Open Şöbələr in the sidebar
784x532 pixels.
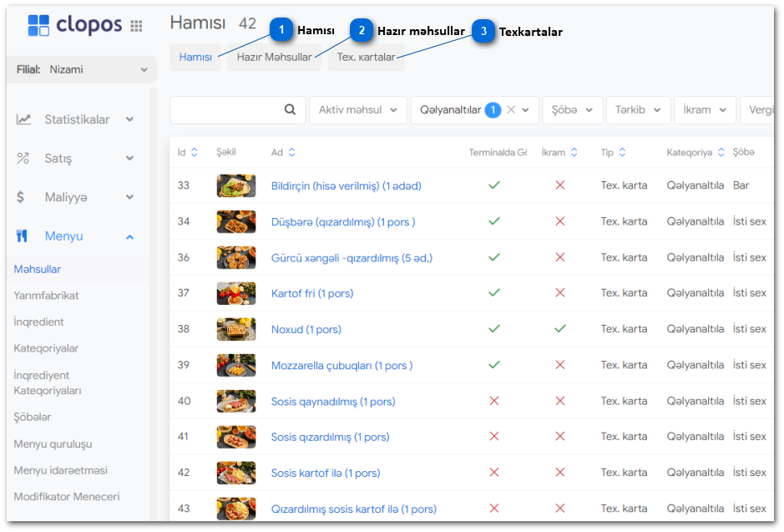tap(33, 417)
